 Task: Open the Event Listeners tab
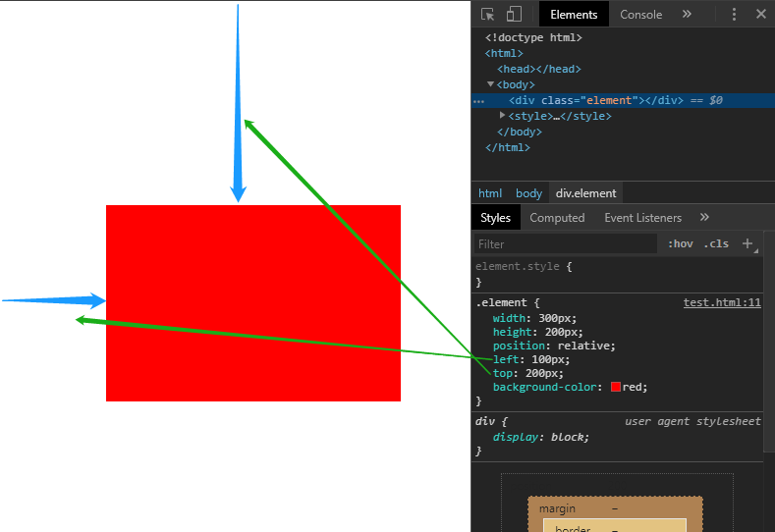click(x=642, y=218)
